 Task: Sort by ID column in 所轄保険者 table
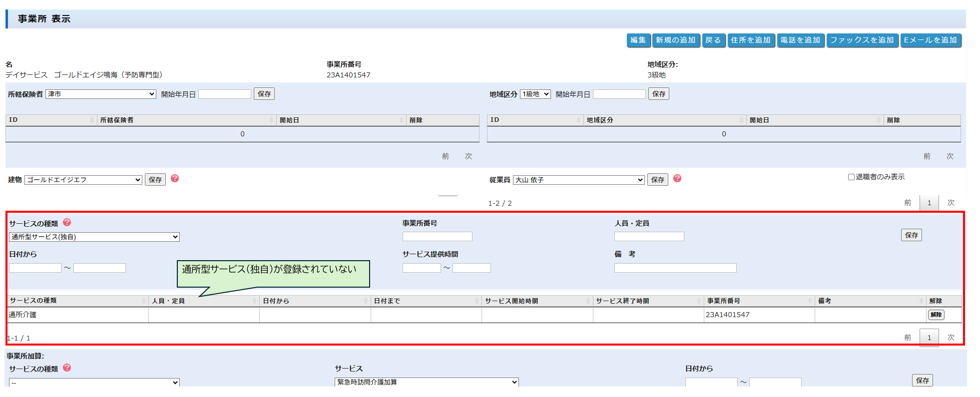50,120
